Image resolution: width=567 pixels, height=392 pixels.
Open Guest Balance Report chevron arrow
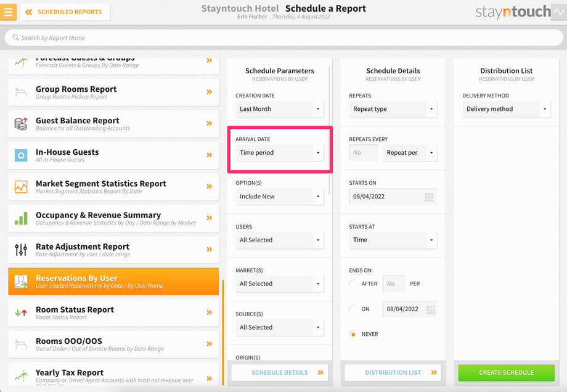coord(209,123)
